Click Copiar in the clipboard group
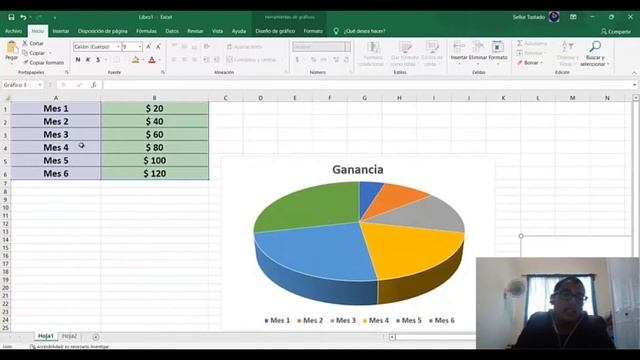The height and width of the screenshot is (360, 640). click(34, 53)
